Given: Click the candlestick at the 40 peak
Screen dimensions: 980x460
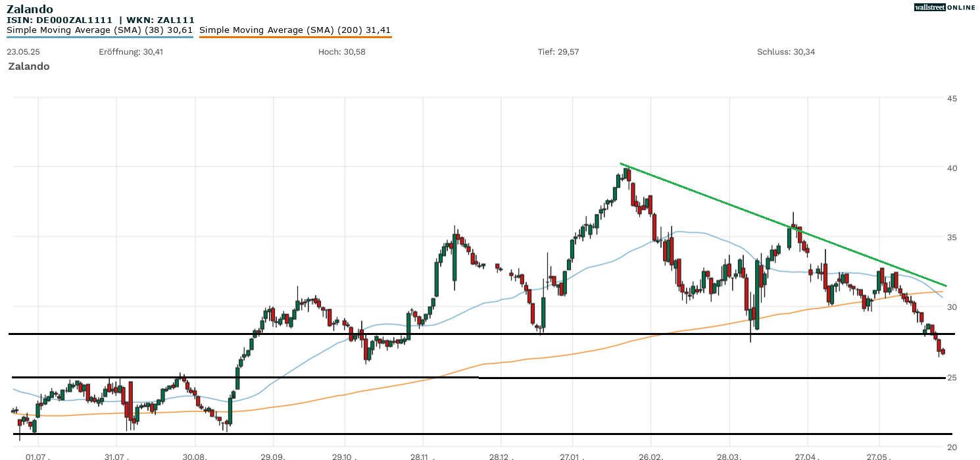Looking at the screenshot, I should click(628, 175).
